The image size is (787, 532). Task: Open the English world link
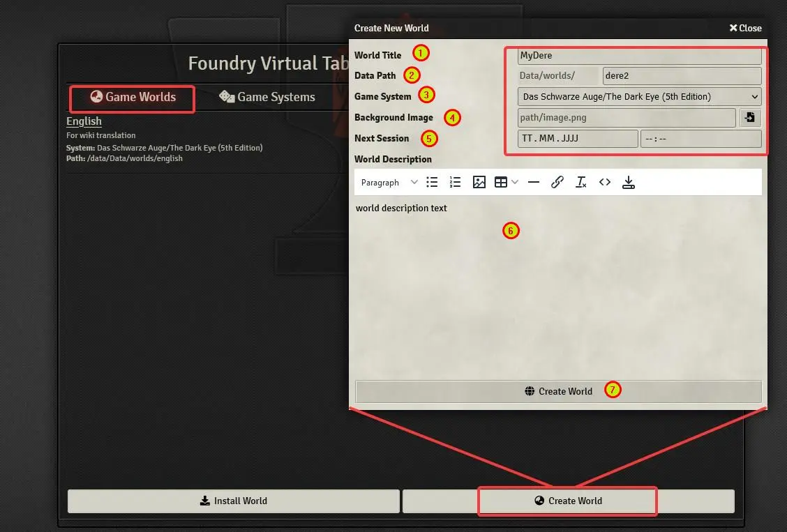click(x=84, y=121)
